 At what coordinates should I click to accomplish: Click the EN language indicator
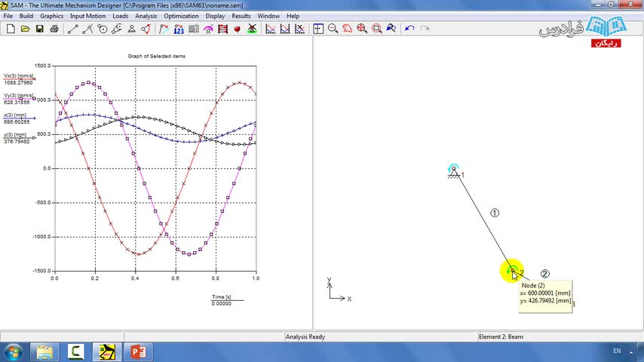pyautogui.click(x=617, y=351)
